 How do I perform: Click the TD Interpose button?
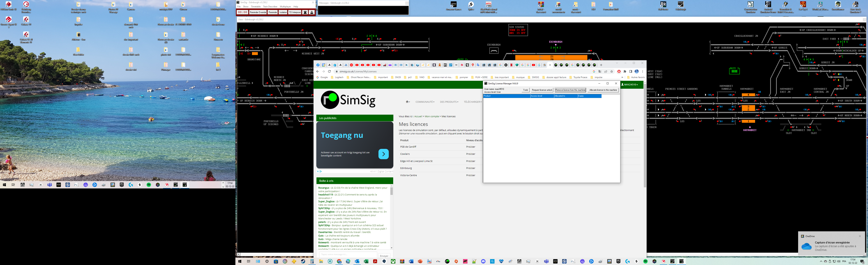tap(295, 12)
